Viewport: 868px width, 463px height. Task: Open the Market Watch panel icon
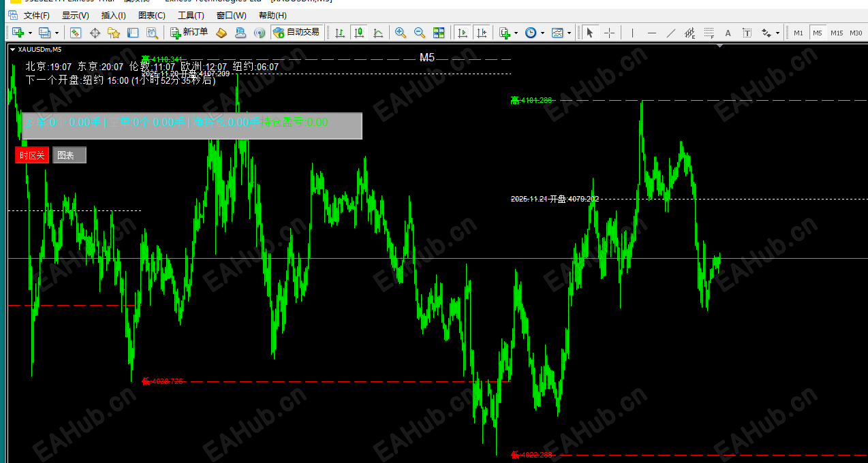pos(76,32)
